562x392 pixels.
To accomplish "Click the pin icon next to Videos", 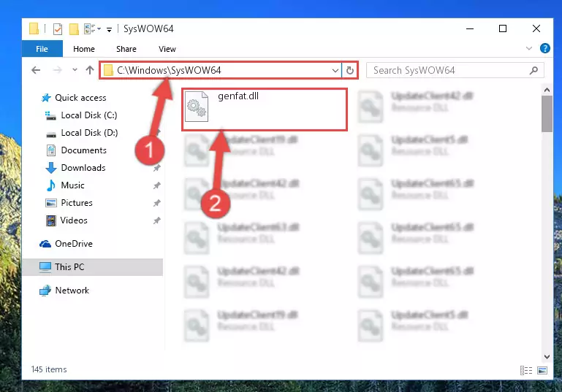I will [x=157, y=220].
